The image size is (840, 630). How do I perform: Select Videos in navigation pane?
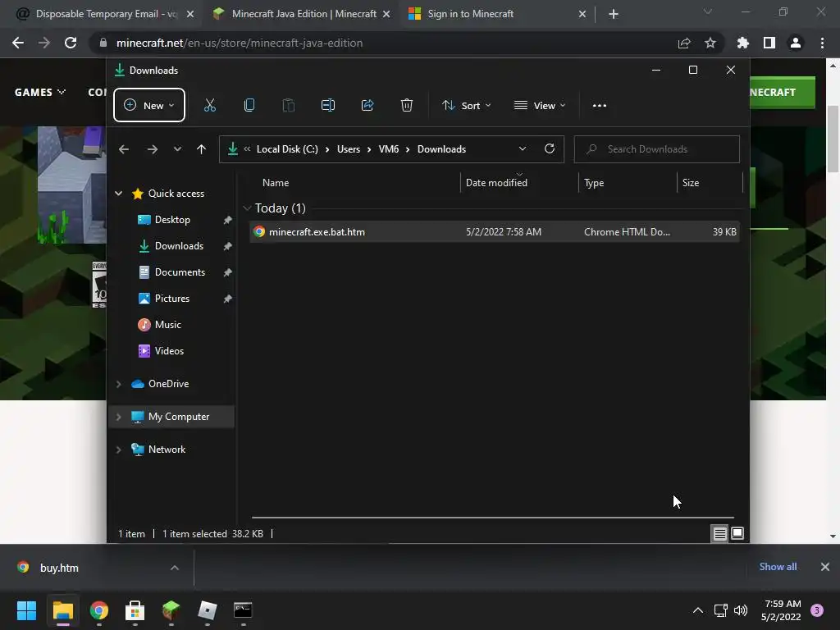pos(169,351)
